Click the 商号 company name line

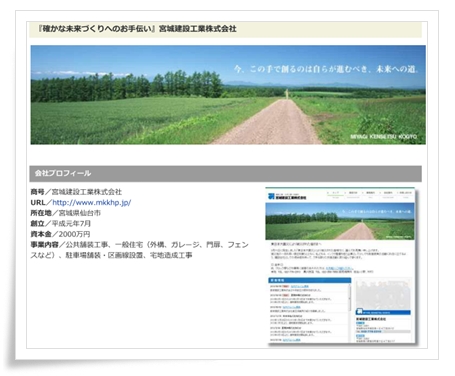76,192
